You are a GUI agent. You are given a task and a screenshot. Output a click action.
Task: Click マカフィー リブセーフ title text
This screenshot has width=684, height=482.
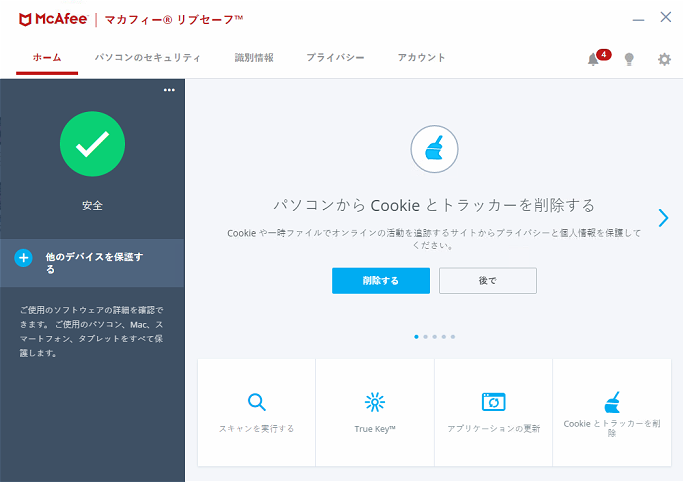coord(174,20)
